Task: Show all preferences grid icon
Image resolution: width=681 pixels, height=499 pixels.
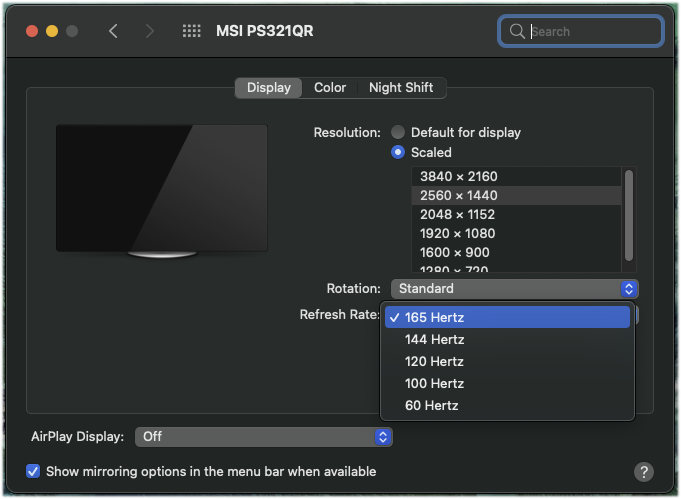Action: [192, 31]
